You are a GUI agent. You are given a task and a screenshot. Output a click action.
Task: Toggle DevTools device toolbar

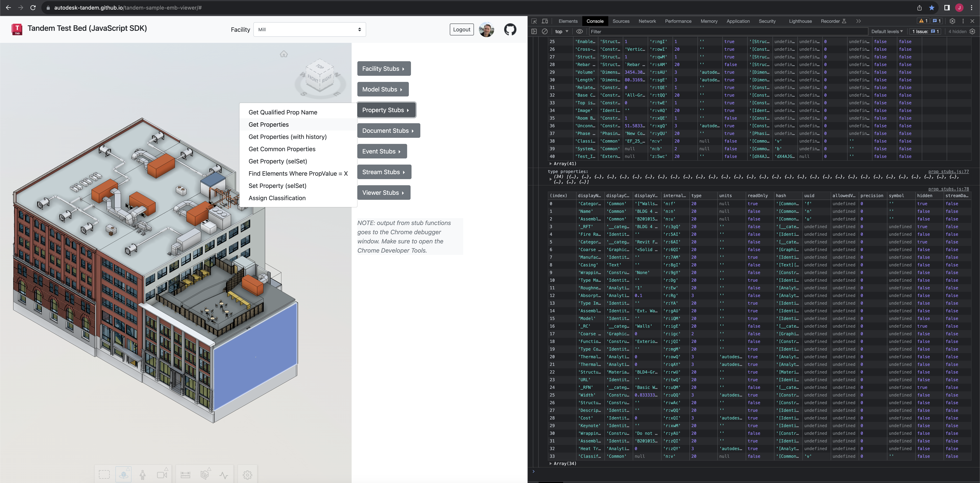(x=545, y=21)
